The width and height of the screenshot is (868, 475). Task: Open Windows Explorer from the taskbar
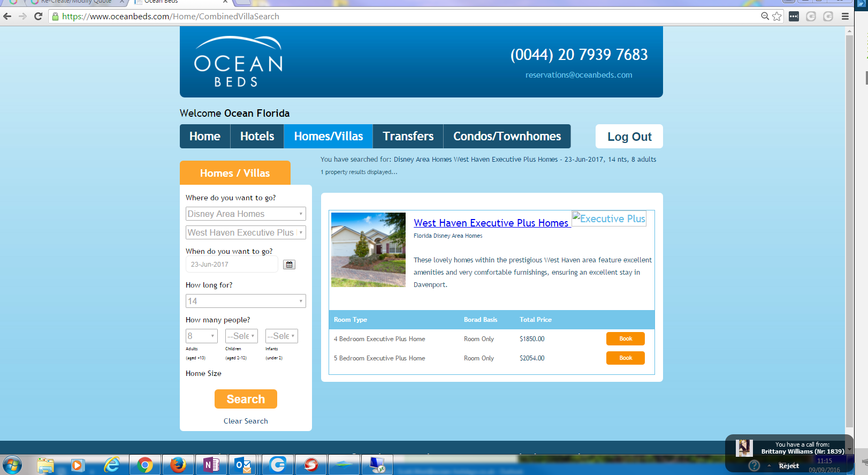point(46,465)
